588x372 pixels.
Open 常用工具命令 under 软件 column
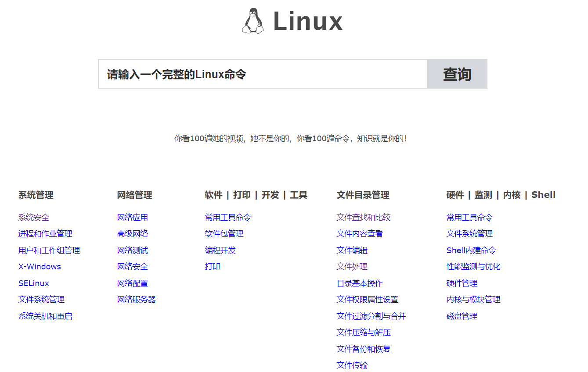point(228,217)
